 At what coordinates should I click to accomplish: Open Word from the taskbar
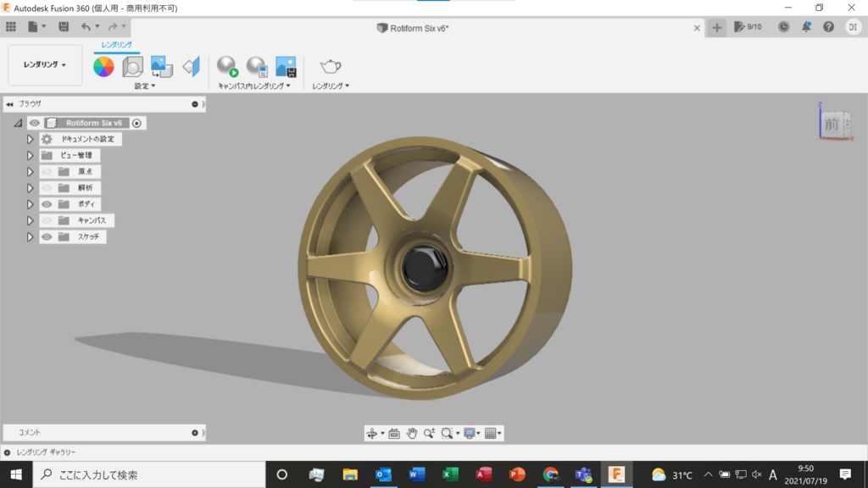[x=417, y=474]
